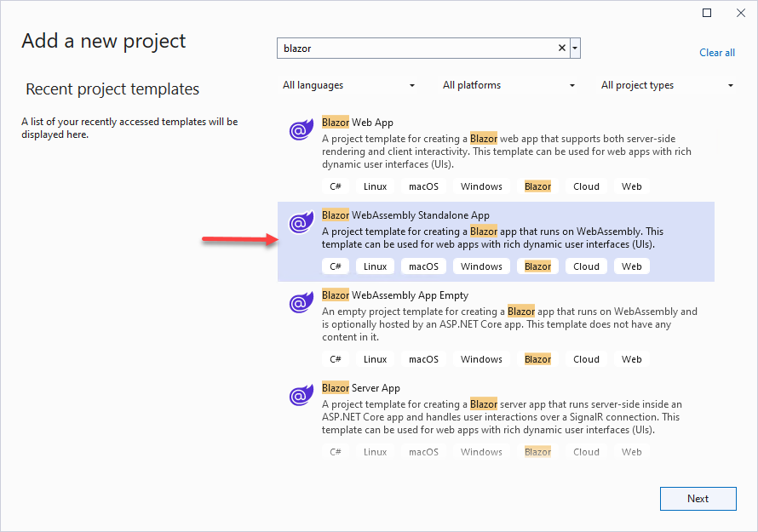
Task: Click in the template search box
Action: point(417,49)
